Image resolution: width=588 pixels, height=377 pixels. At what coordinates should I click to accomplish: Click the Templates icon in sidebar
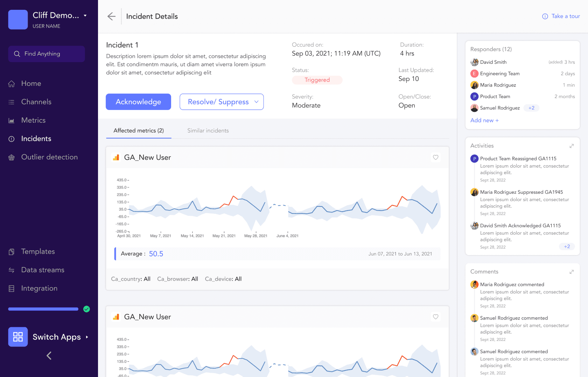[x=12, y=252]
